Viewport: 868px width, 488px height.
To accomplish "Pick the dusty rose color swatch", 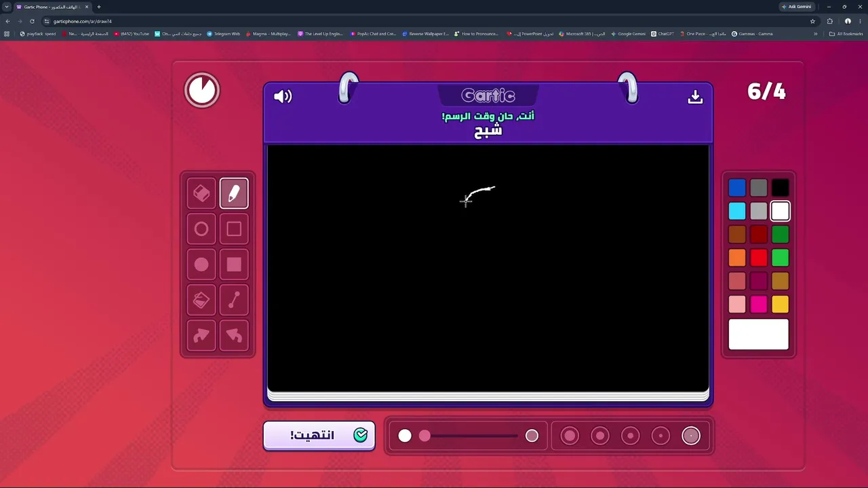I will coord(737,281).
